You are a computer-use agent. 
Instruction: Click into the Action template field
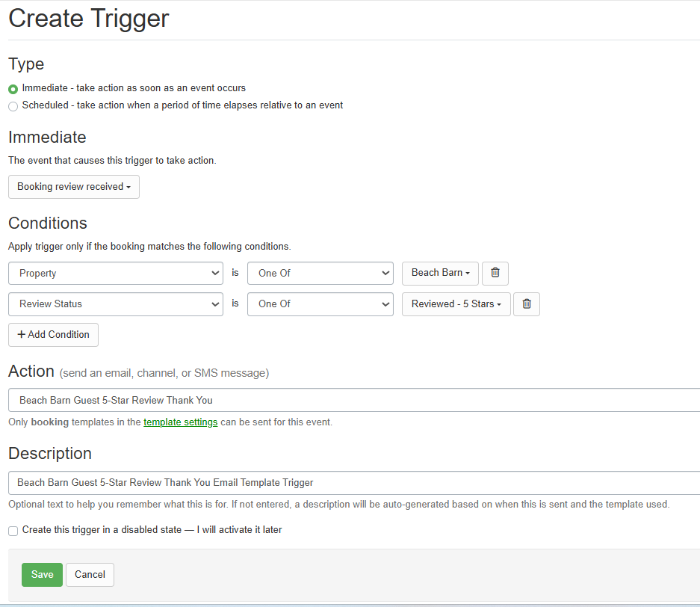pos(351,400)
